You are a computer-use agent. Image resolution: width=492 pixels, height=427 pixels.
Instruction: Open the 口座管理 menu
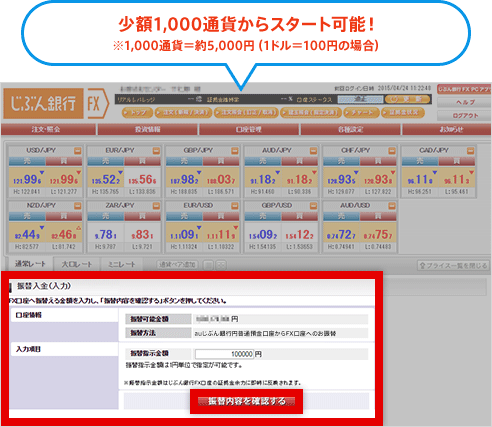(x=249, y=129)
